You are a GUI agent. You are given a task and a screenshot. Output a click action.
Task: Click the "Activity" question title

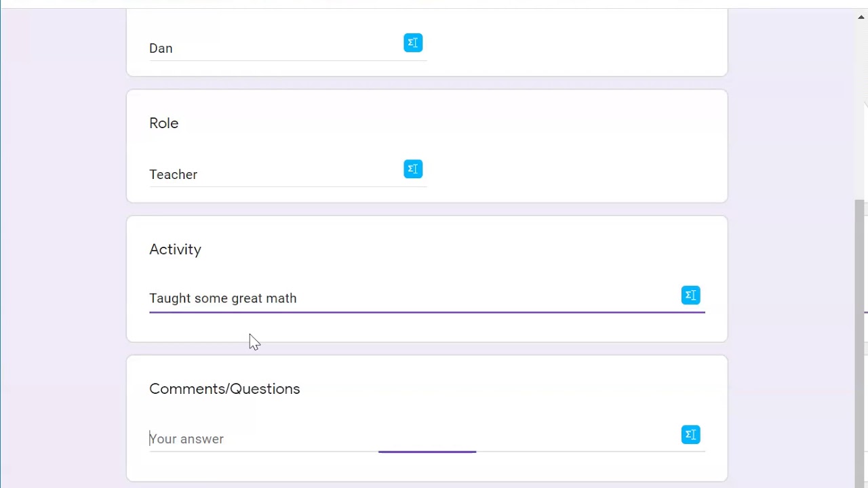[x=175, y=249]
